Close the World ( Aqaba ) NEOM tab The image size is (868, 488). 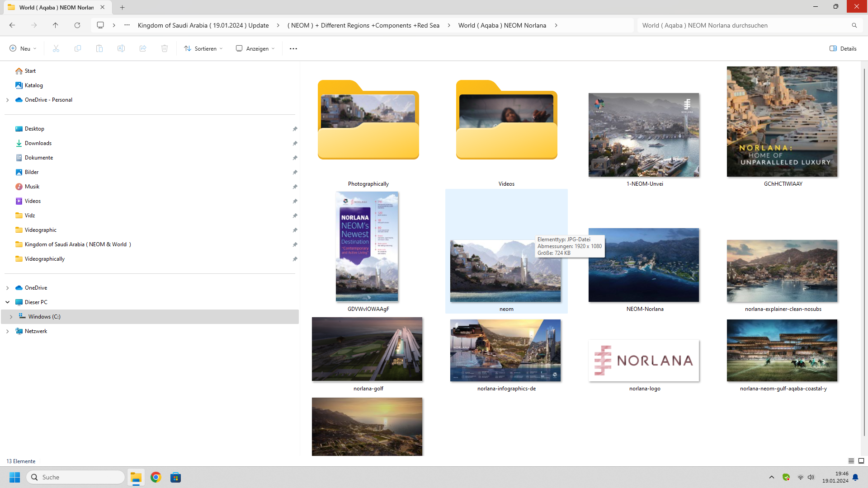pos(103,7)
